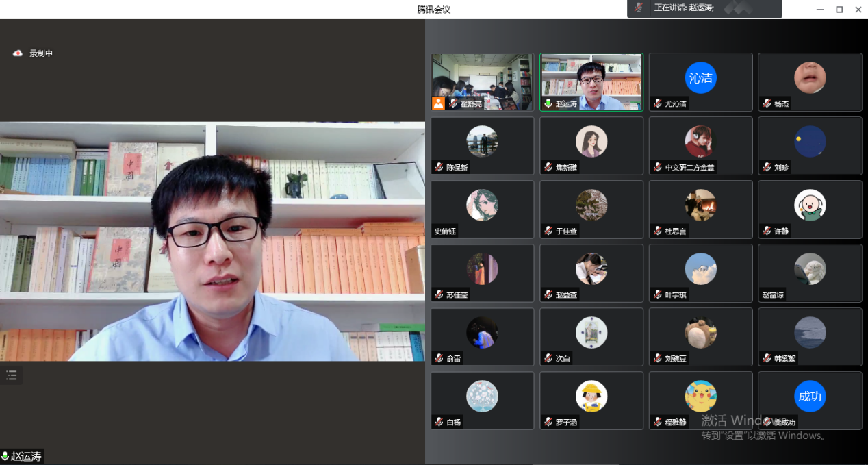Click the muted microphone icon beside 杨杰
This screenshot has width=868, height=465.
click(x=767, y=103)
